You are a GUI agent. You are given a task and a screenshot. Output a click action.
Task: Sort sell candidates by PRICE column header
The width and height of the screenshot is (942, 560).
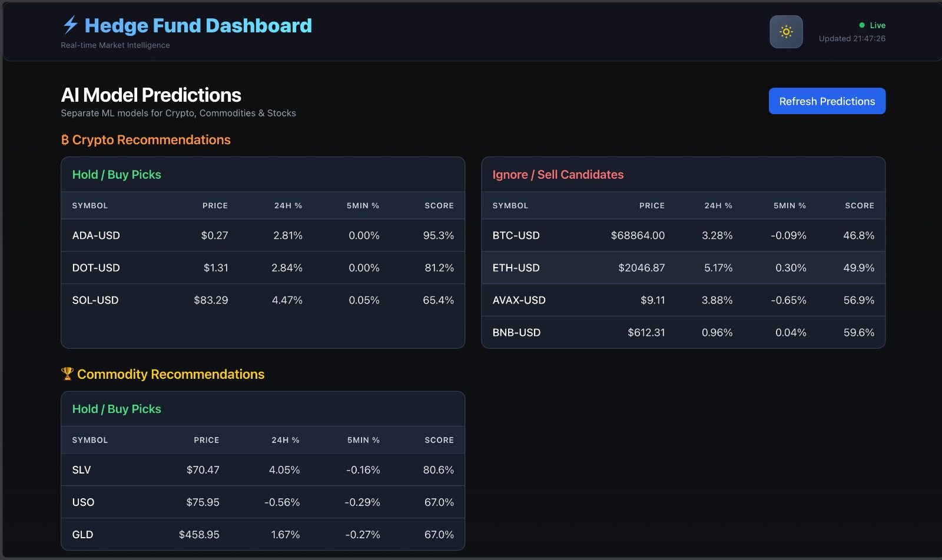click(x=652, y=206)
